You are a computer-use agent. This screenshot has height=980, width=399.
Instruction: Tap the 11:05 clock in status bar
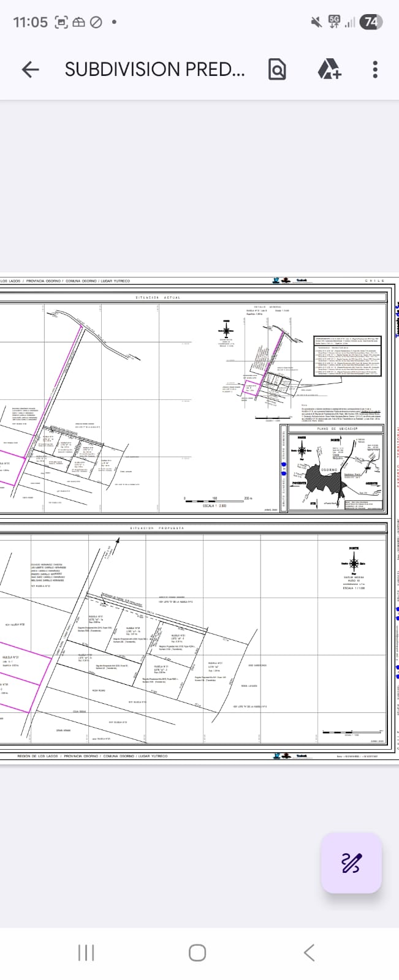tap(30, 22)
